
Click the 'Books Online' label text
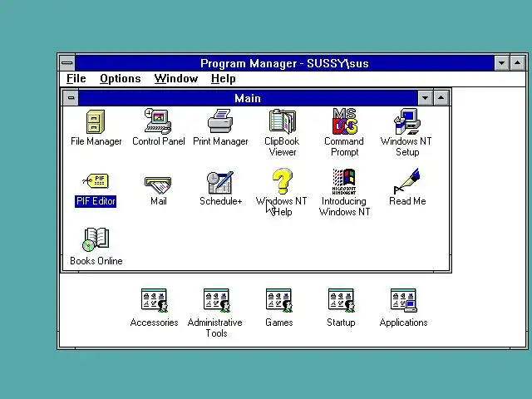(96, 261)
